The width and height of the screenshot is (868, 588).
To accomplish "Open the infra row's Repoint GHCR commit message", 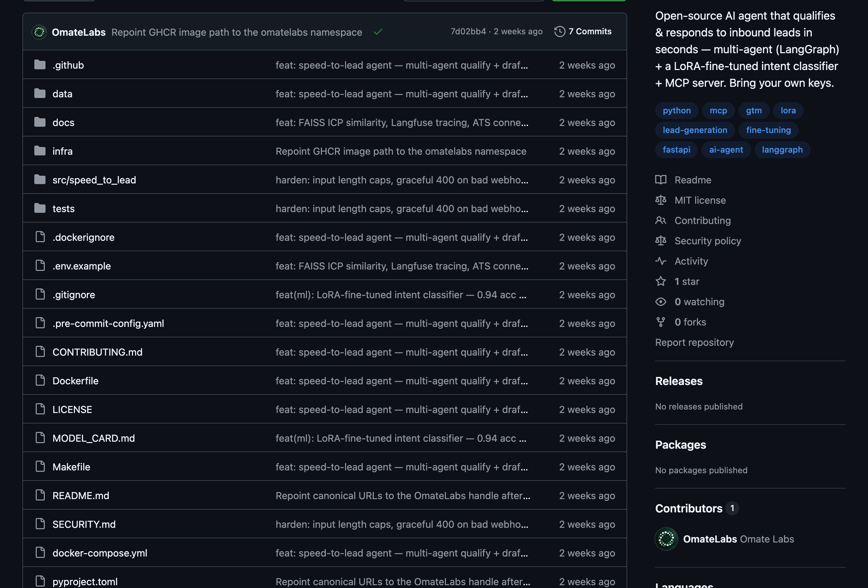I will [401, 151].
